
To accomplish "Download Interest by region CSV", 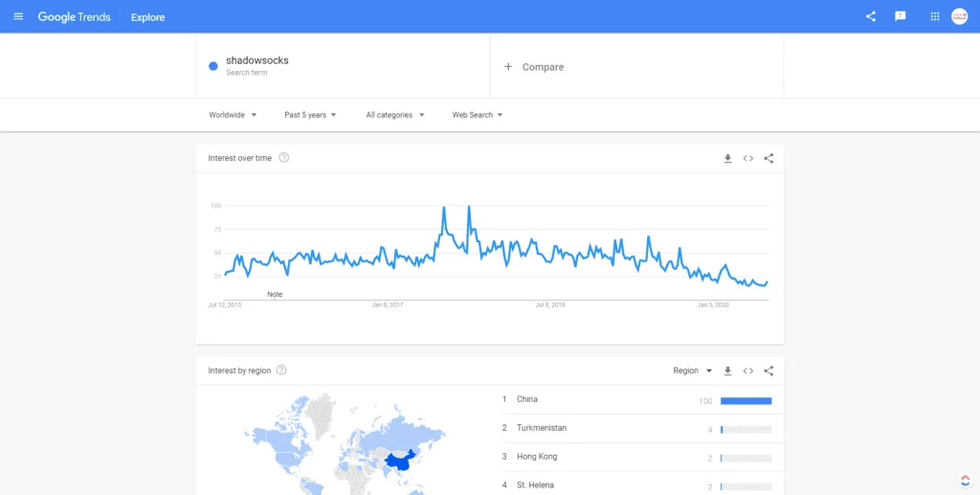I will [x=727, y=371].
